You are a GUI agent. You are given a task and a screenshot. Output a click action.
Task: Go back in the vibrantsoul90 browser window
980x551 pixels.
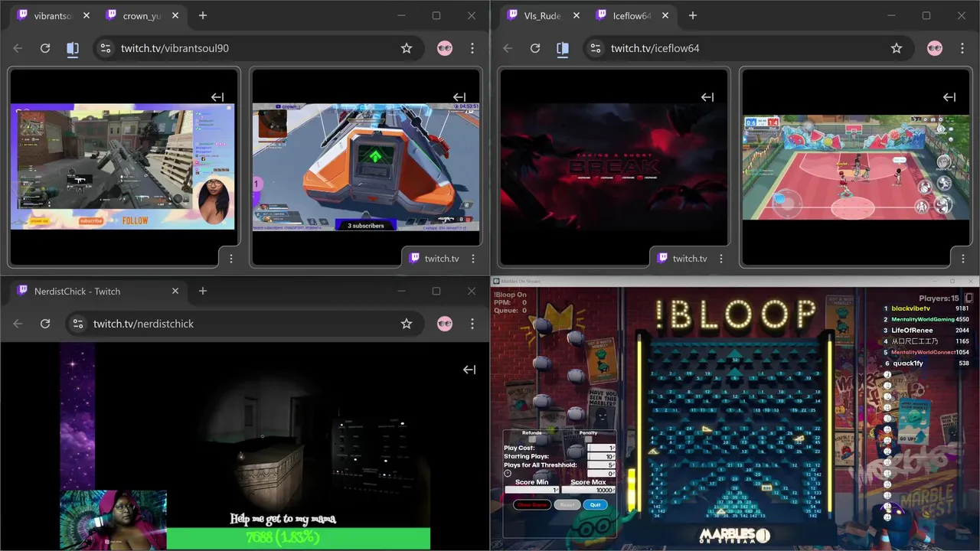pyautogui.click(x=18, y=48)
